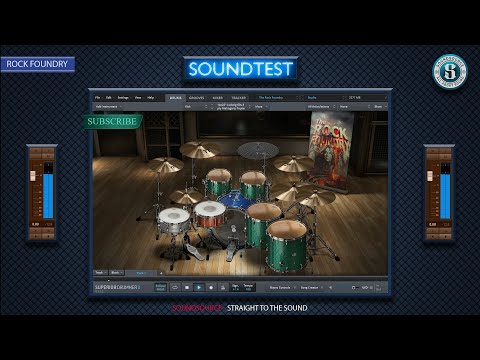
Task: Click the green SUBSCRIBE button
Action: pos(112,121)
